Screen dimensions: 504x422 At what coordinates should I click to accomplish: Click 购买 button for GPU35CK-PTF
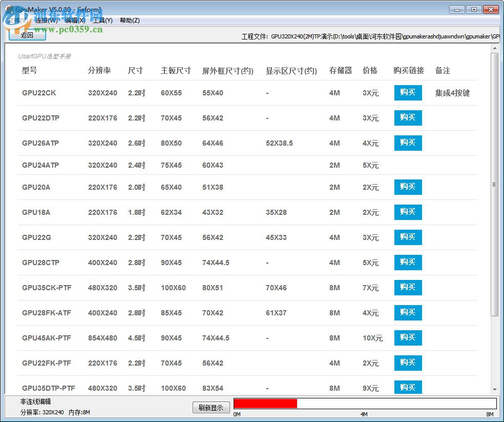pos(408,288)
